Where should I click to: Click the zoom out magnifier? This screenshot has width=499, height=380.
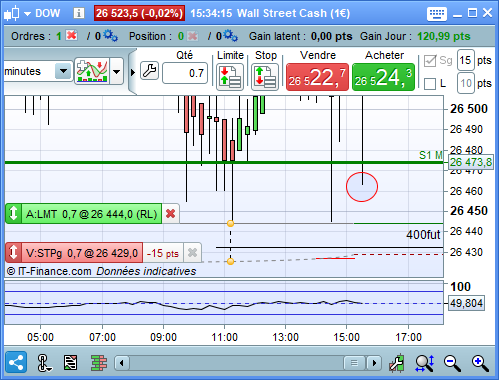[452, 363]
